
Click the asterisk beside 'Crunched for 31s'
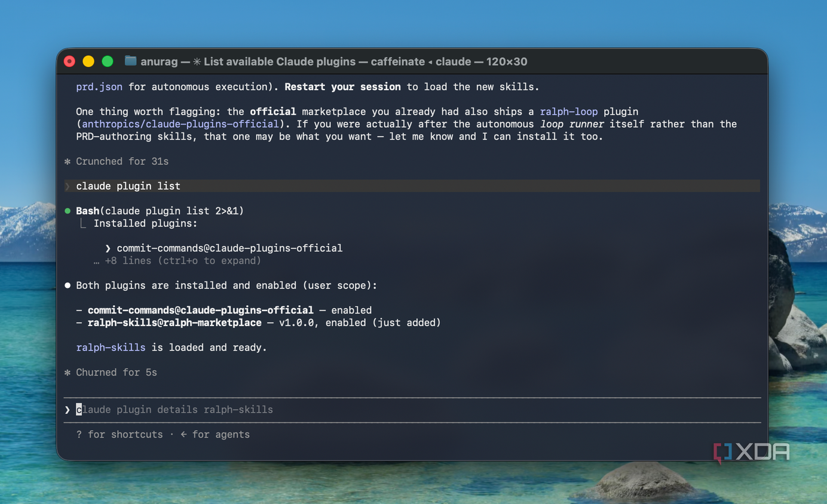[68, 161]
